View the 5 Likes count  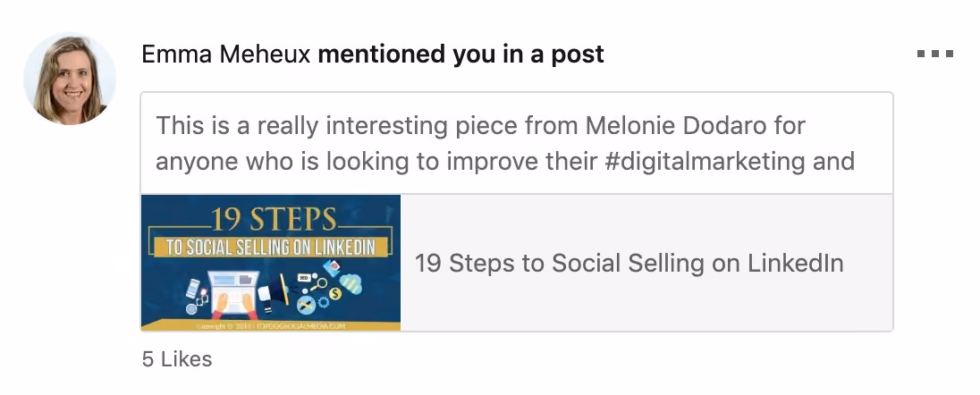point(177,359)
